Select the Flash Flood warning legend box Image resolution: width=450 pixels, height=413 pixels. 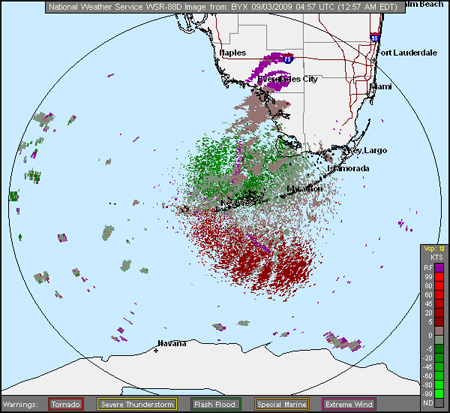click(216, 404)
